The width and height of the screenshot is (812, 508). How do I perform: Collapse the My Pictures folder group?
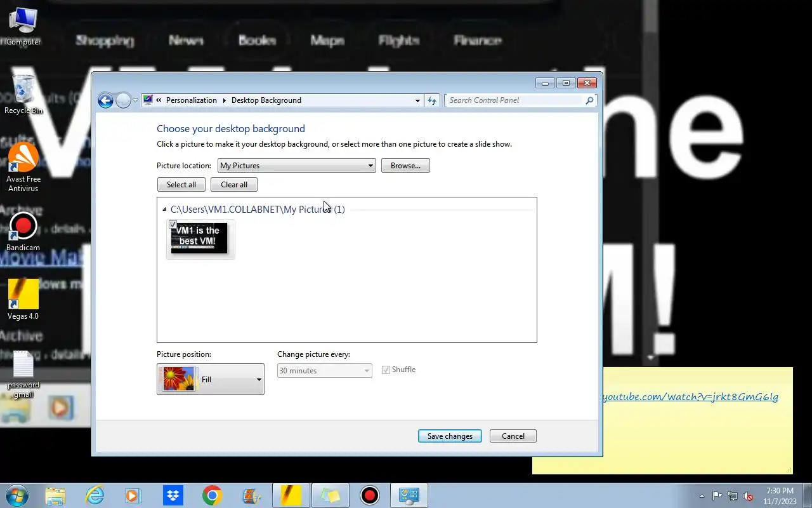coord(164,210)
